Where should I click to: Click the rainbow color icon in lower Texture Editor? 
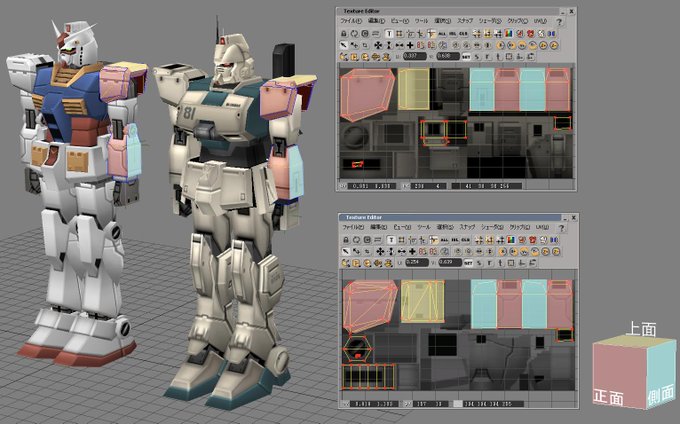512,240
